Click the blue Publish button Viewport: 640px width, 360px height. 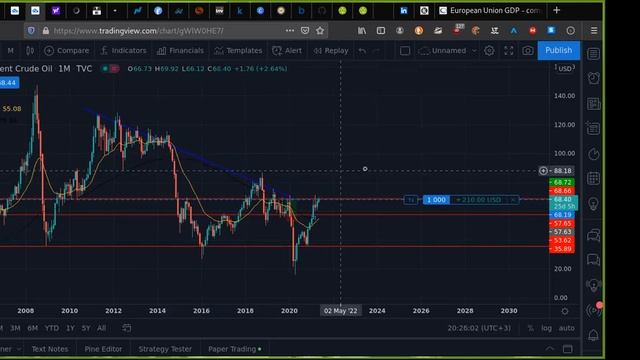pos(558,50)
